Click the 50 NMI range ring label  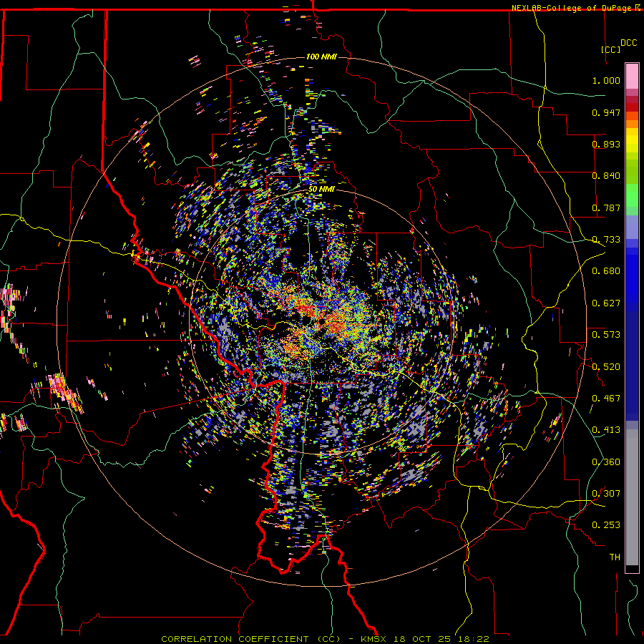(321, 189)
